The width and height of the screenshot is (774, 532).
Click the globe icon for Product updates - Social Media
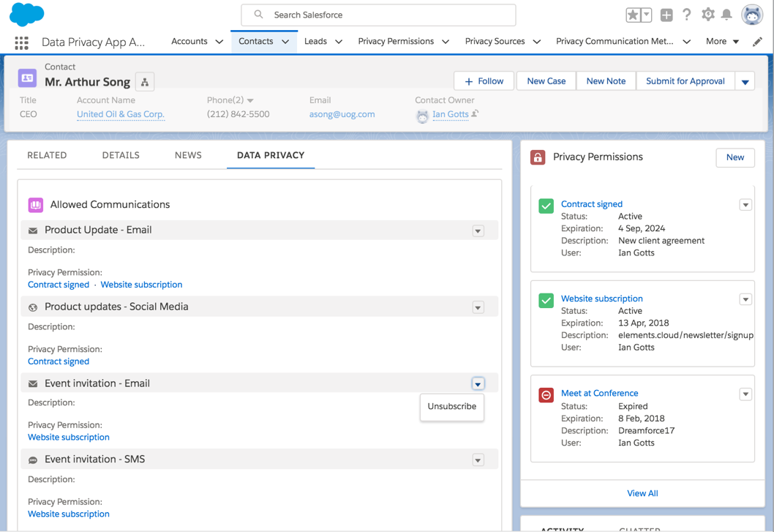33,307
